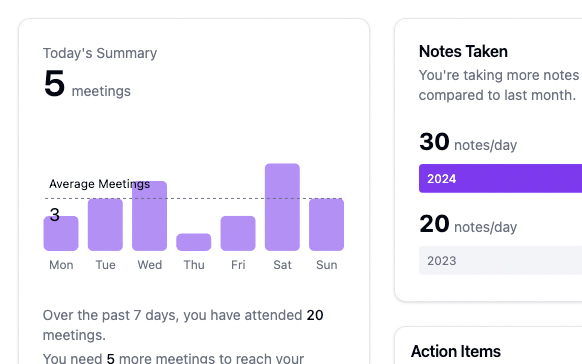Click the Average Meetings label
The image size is (582, 364).
click(x=99, y=184)
